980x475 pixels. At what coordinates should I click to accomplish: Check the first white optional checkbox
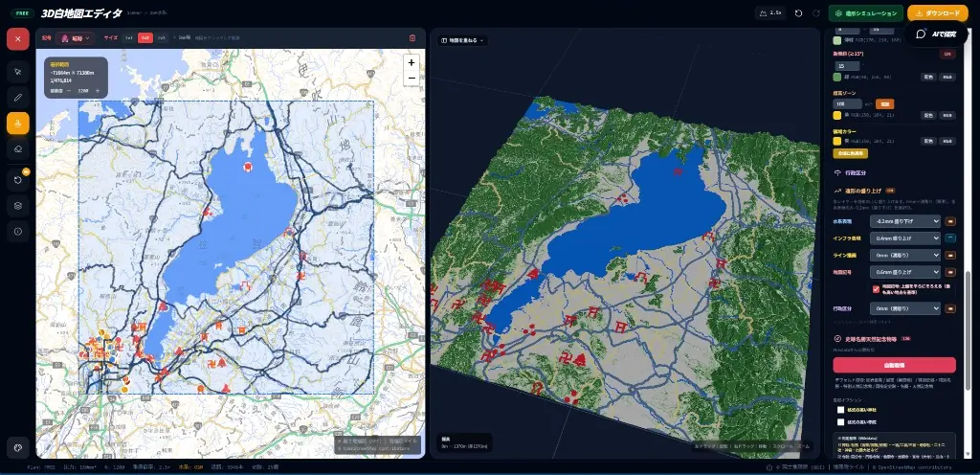[840, 410]
